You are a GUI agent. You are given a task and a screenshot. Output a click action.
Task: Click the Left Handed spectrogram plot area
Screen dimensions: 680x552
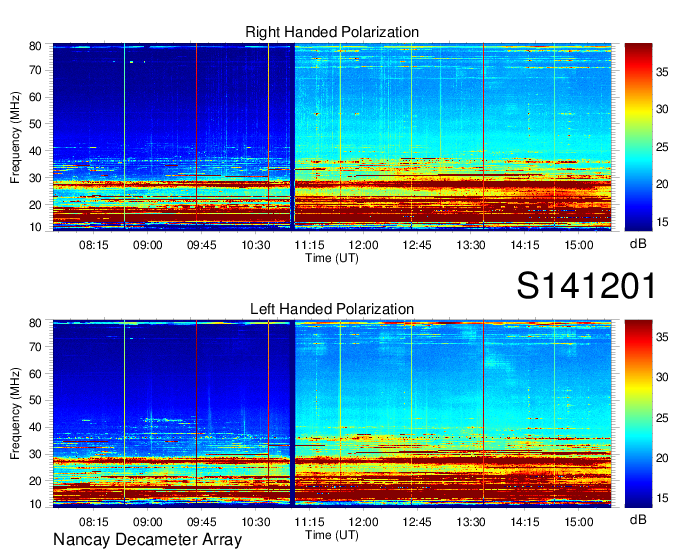pos(332,413)
